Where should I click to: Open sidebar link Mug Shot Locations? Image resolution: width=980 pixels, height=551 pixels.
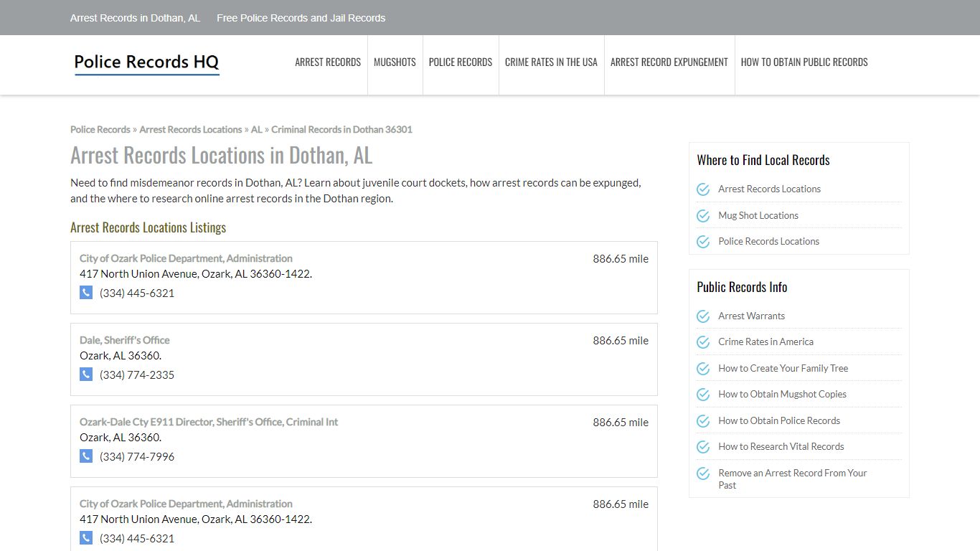pyautogui.click(x=758, y=215)
